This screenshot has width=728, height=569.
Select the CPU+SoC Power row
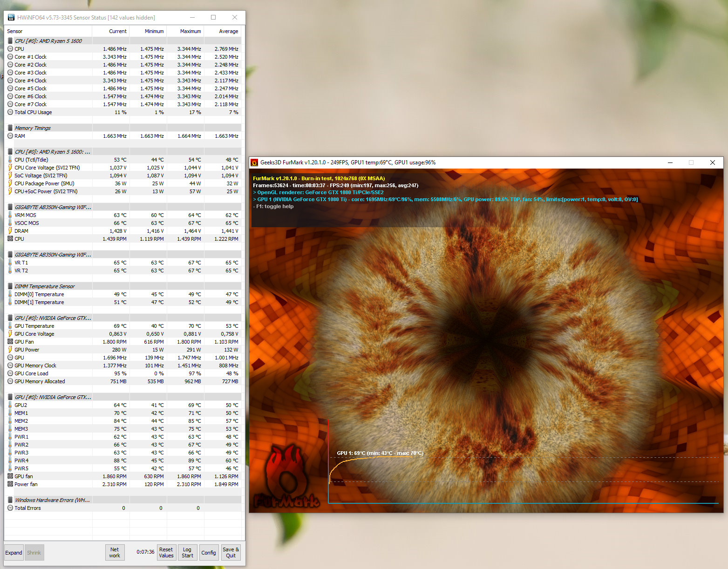[123, 191]
